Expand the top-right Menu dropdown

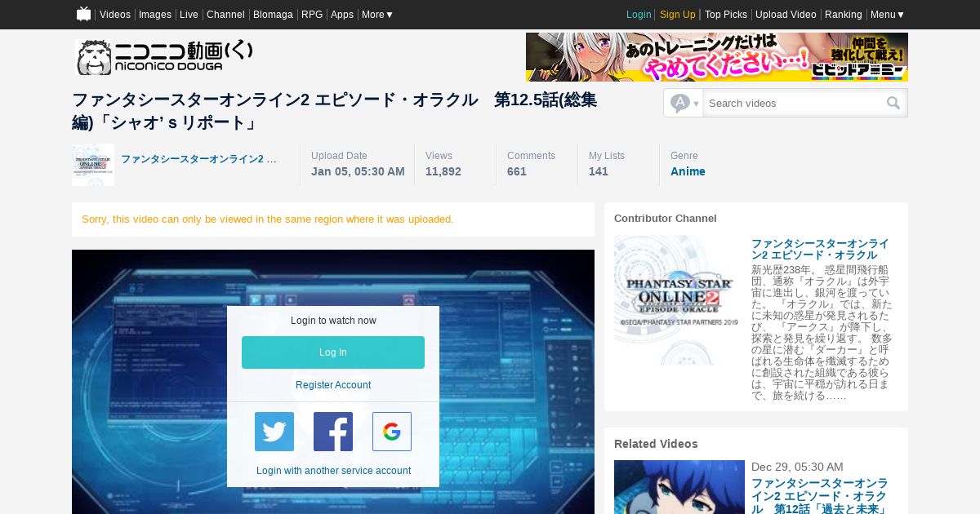coord(888,15)
